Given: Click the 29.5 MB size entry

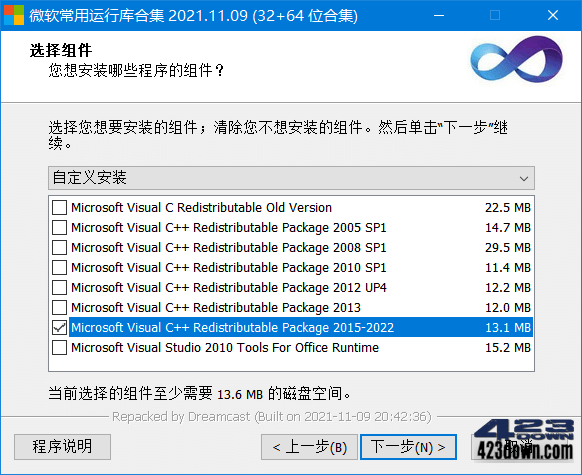Looking at the screenshot, I should pyautogui.click(x=508, y=248).
